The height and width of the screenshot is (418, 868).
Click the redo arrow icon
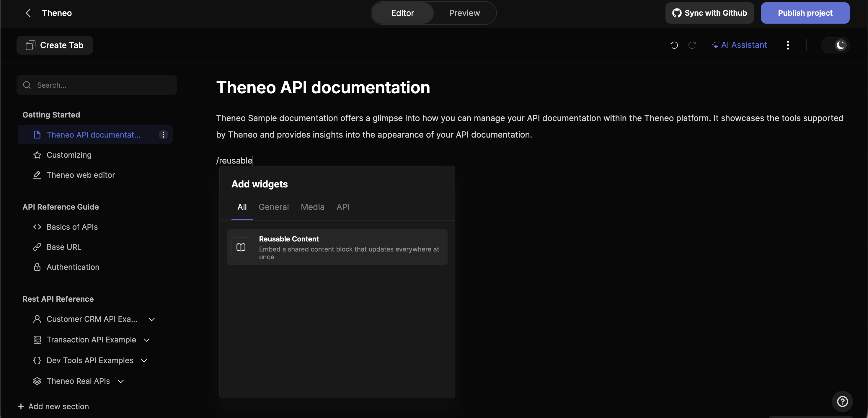[692, 45]
